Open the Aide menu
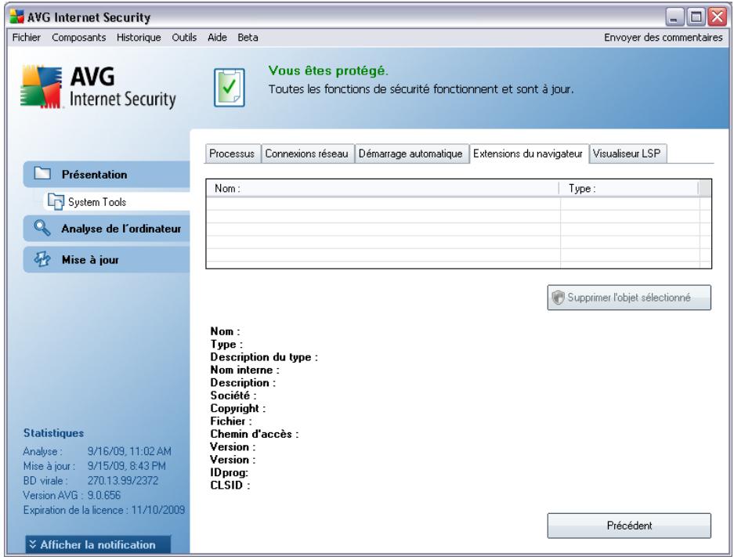Screen dimensions: 734x560 pos(217,38)
